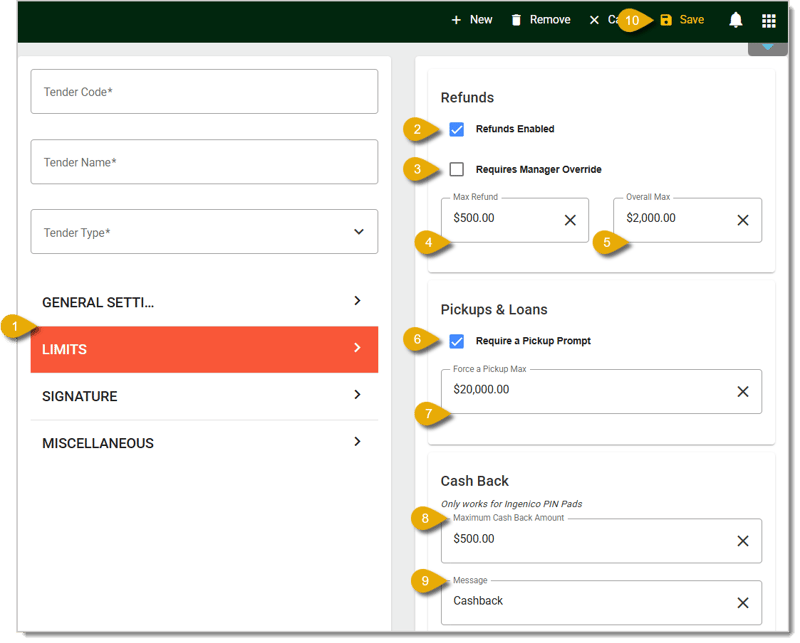Focus the Tender Code field

point(204,92)
